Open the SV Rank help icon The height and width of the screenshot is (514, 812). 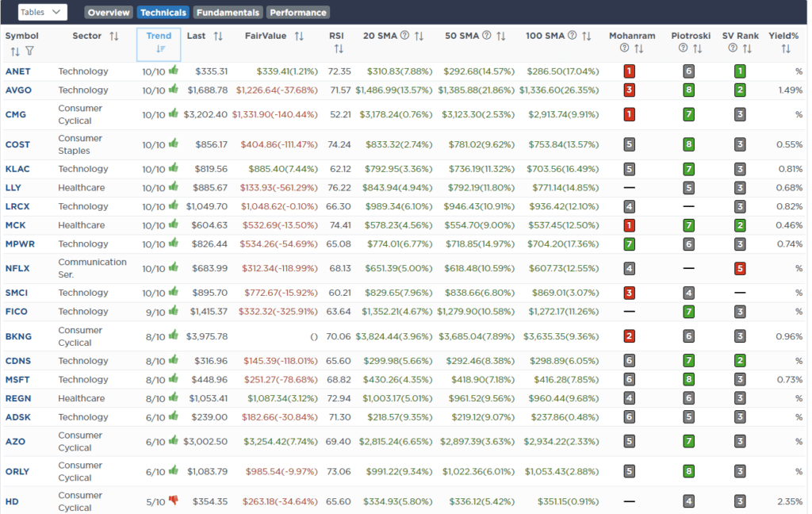coord(730,48)
